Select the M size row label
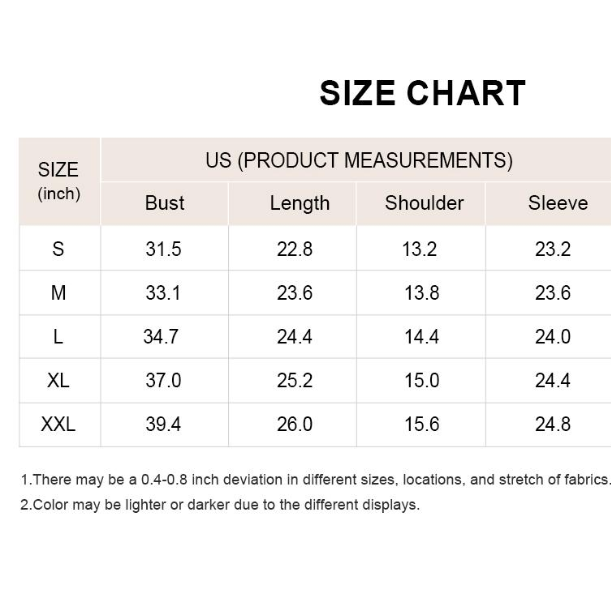The height and width of the screenshot is (610, 611). (x=58, y=293)
